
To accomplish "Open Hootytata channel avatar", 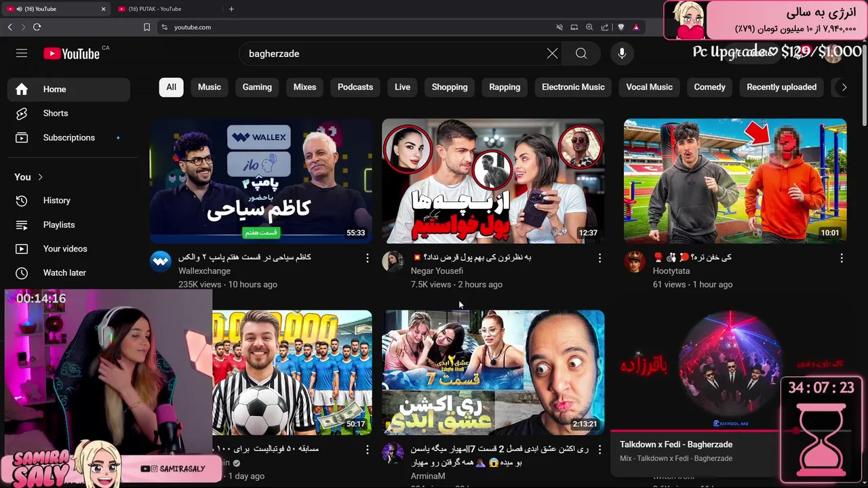I will (635, 262).
